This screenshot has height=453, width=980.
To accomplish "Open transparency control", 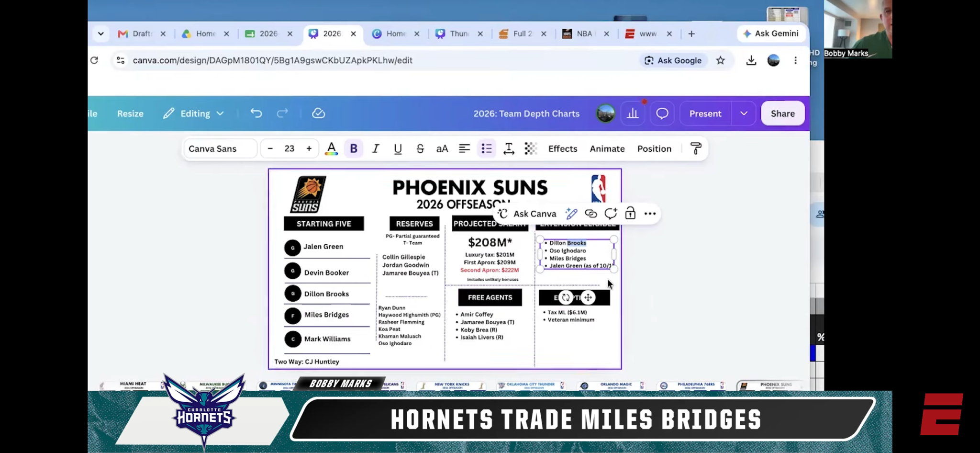I will [x=531, y=148].
